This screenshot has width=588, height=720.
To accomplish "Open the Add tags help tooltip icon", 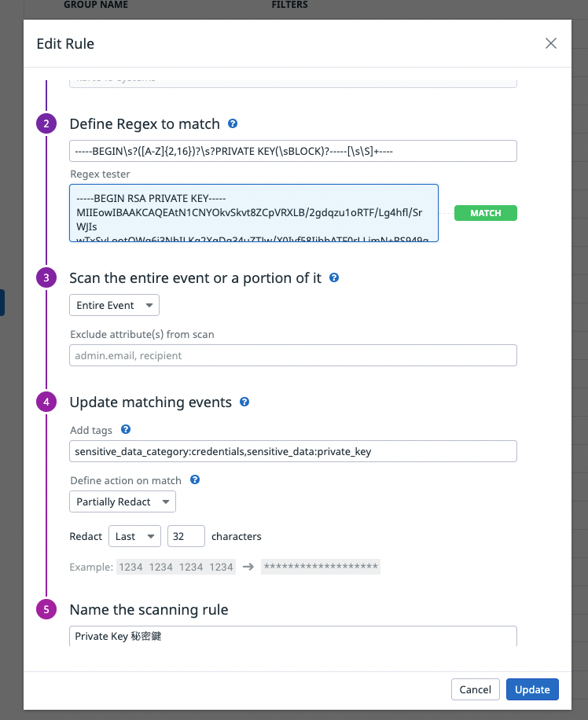I will point(125,430).
